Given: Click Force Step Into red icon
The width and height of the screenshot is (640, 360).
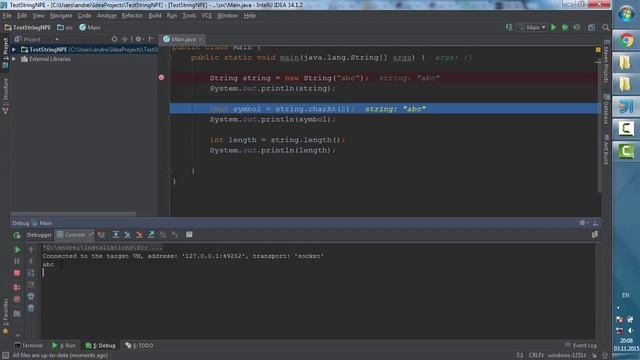Looking at the screenshot, I should click(x=140, y=235).
